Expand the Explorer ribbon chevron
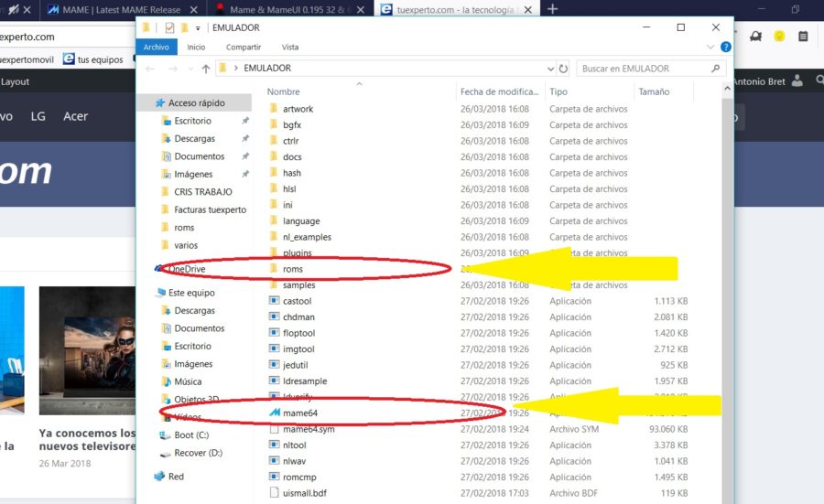The height and width of the screenshot is (504, 824). click(710, 47)
